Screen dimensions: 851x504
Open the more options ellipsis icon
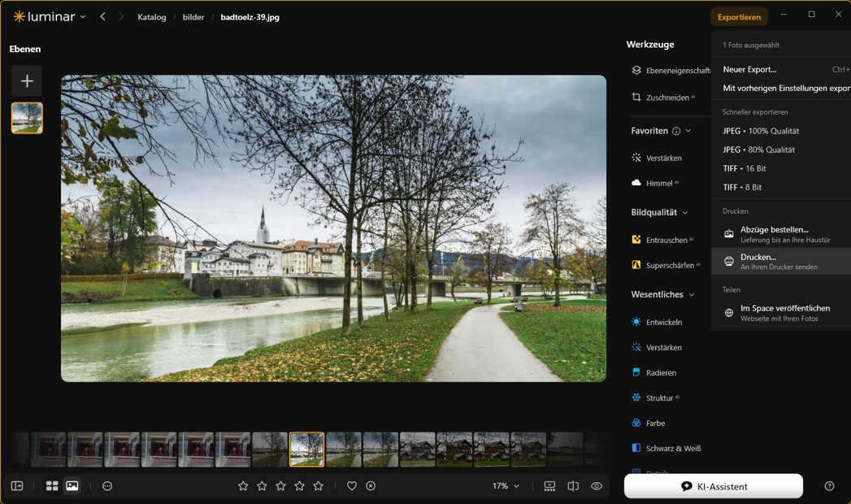pyautogui.click(x=107, y=486)
